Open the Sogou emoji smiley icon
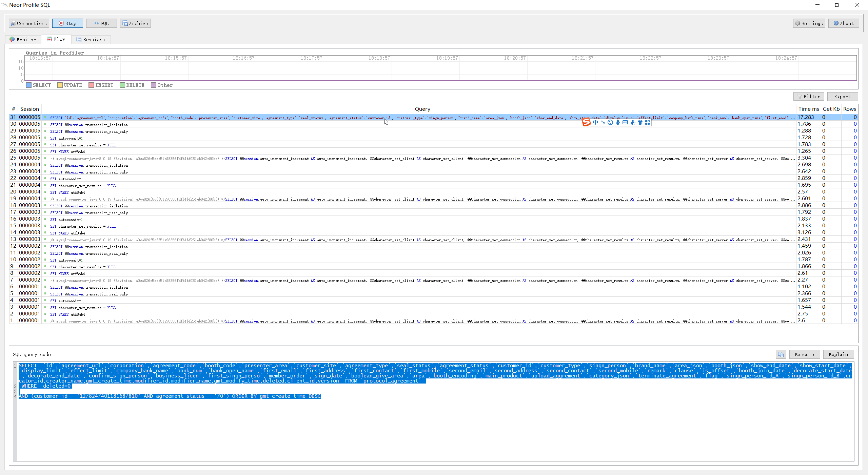The width and height of the screenshot is (868, 475). [x=610, y=122]
